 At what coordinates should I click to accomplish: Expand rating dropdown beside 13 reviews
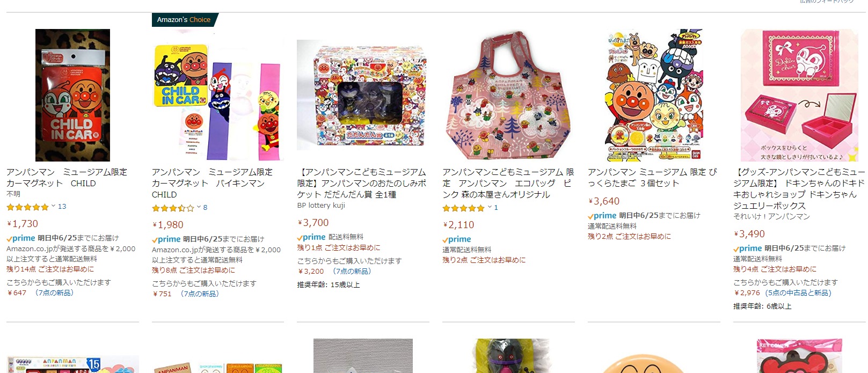pyautogui.click(x=53, y=207)
